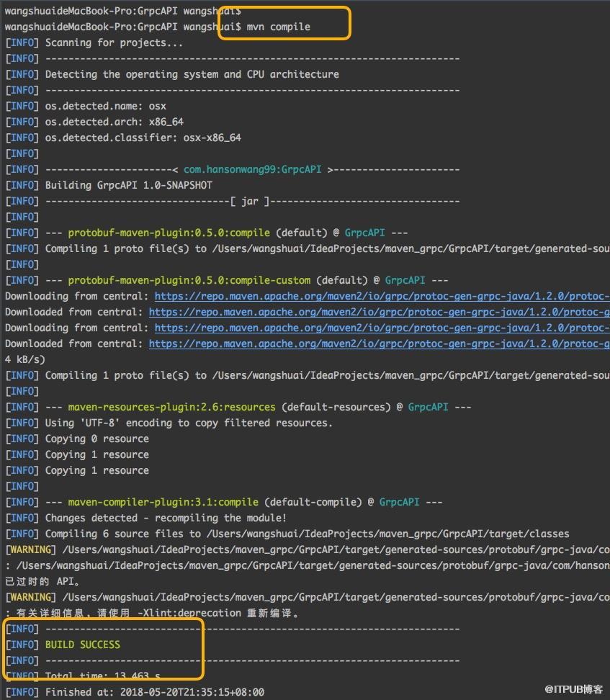The width and height of the screenshot is (610, 700).
Task: Select the BUILD SUCCESS message
Action: pyautogui.click(x=83, y=645)
